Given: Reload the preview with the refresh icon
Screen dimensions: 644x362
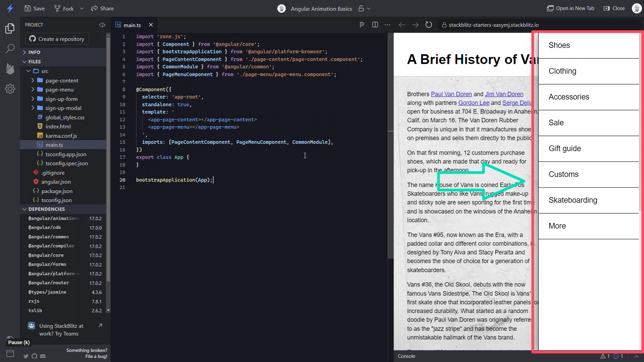Looking at the screenshot, I should click(429, 25).
